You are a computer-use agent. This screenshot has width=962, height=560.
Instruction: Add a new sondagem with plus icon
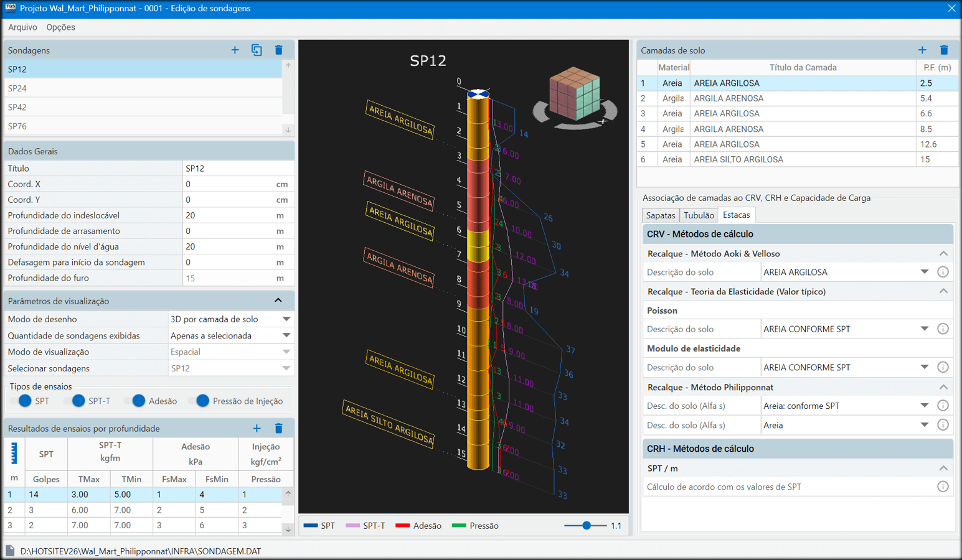pos(235,50)
